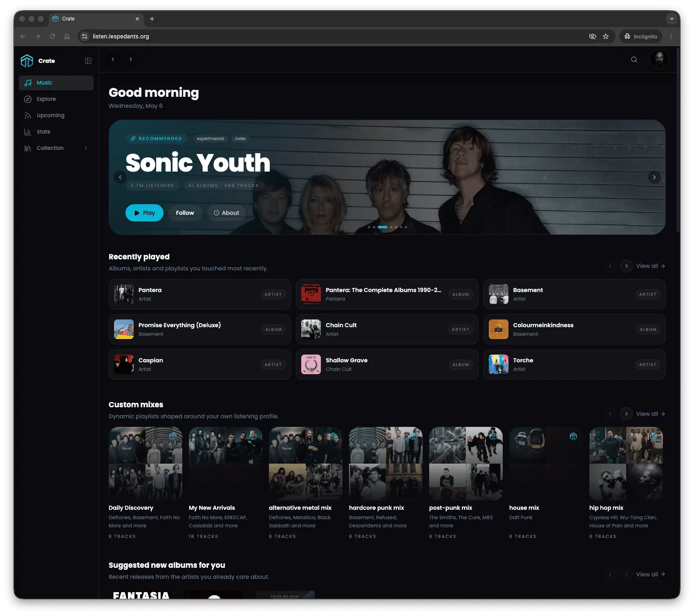Image resolution: width=694 pixels, height=616 pixels.
Task: View all recently played items
Action: coord(650,266)
